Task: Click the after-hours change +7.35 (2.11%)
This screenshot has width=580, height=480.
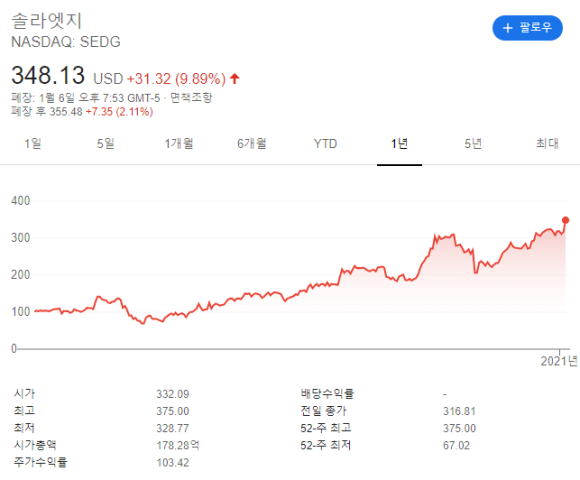Action: pyautogui.click(x=119, y=112)
